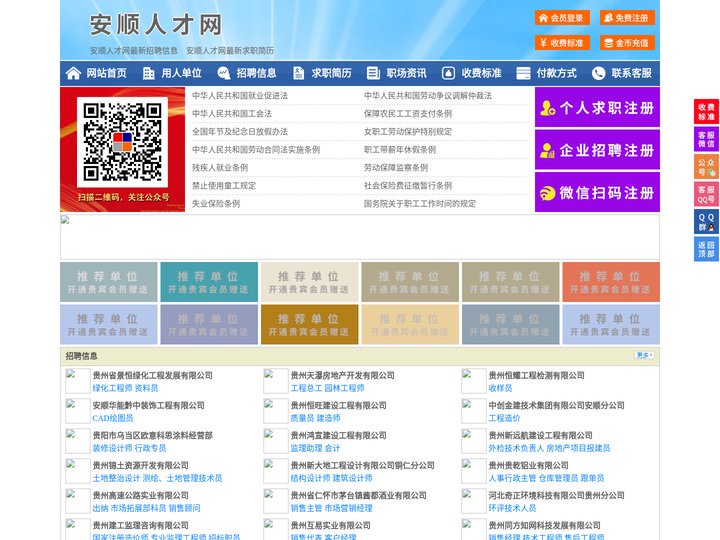The image size is (720, 540).
Task: Open link 女职工劳动保护特别规定
Action: point(408,132)
